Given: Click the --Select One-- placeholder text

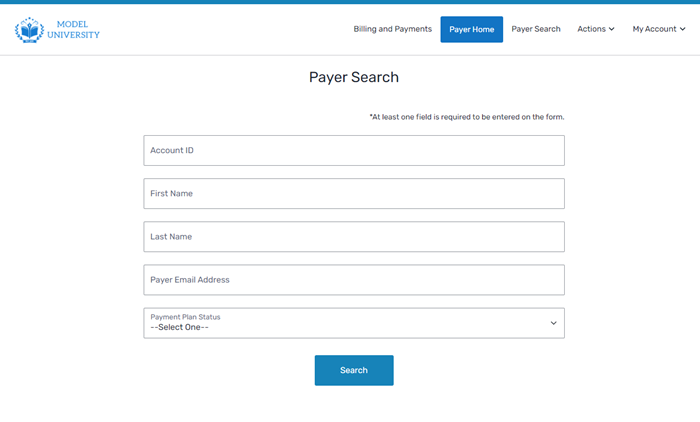Looking at the screenshot, I should (x=180, y=328).
